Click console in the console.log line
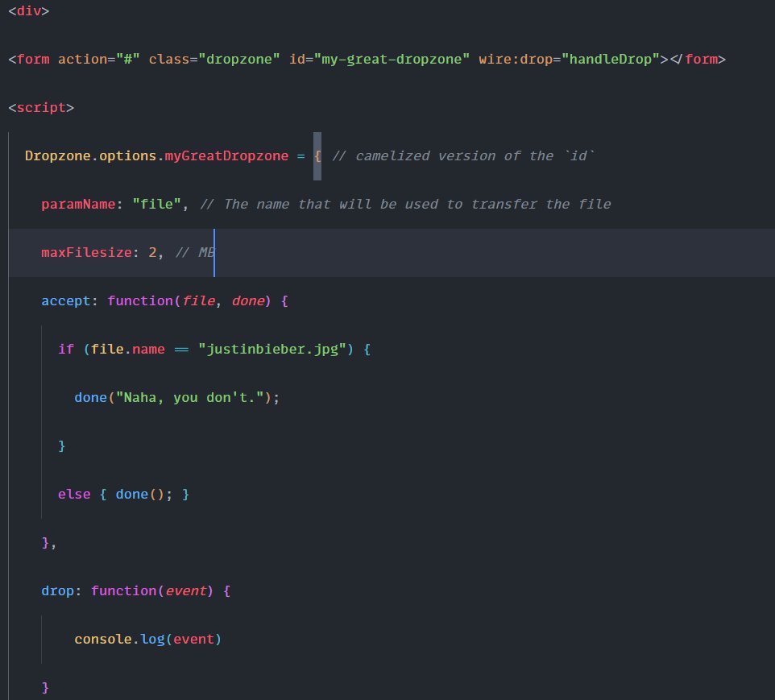 pos(103,640)
